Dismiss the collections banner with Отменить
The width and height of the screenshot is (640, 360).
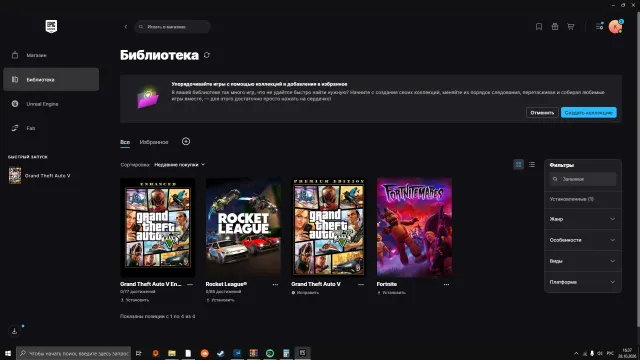[x=542, y=113]
